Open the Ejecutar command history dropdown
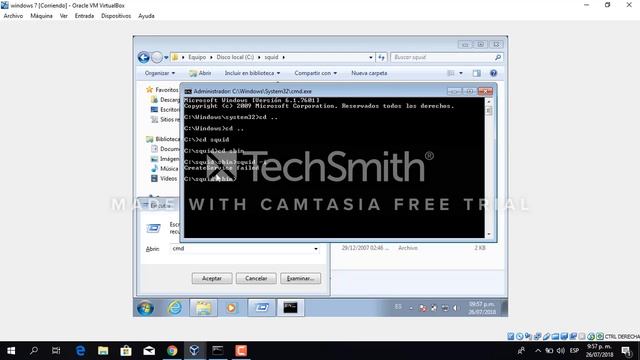The width and height of the screenshot is (640, 360). pos(316,249)
